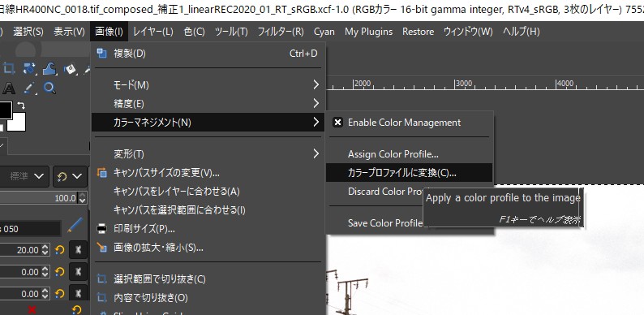Image resolution: width=644 pixels, height=315 pixels.
Task: Select the Crop tool in toolbox
Action: coord(9,68)
